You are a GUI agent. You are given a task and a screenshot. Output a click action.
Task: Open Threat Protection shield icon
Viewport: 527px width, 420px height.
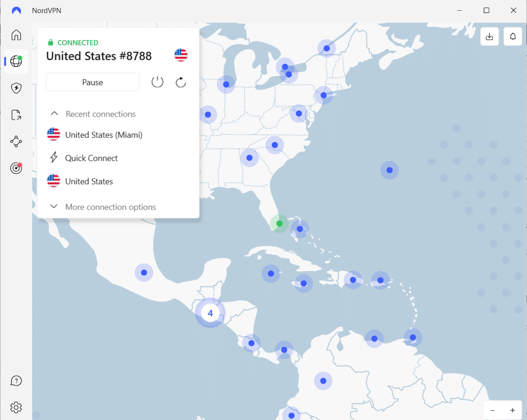coord(16,88)
